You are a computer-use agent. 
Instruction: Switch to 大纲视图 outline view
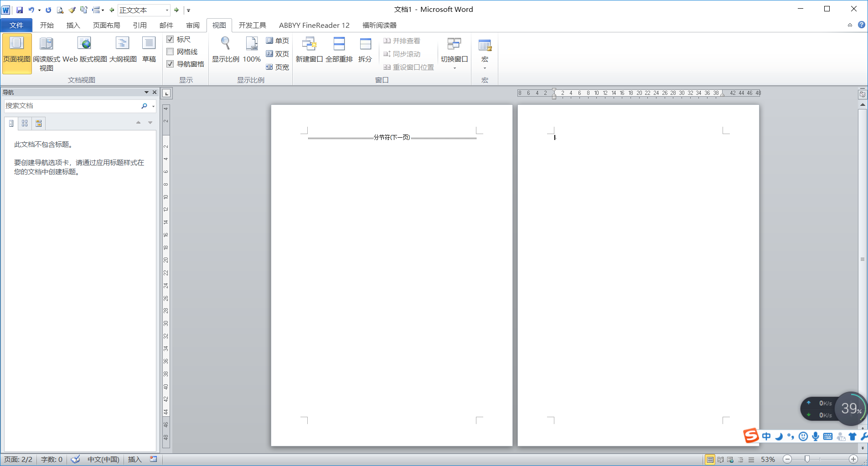[x=123, y=49]
